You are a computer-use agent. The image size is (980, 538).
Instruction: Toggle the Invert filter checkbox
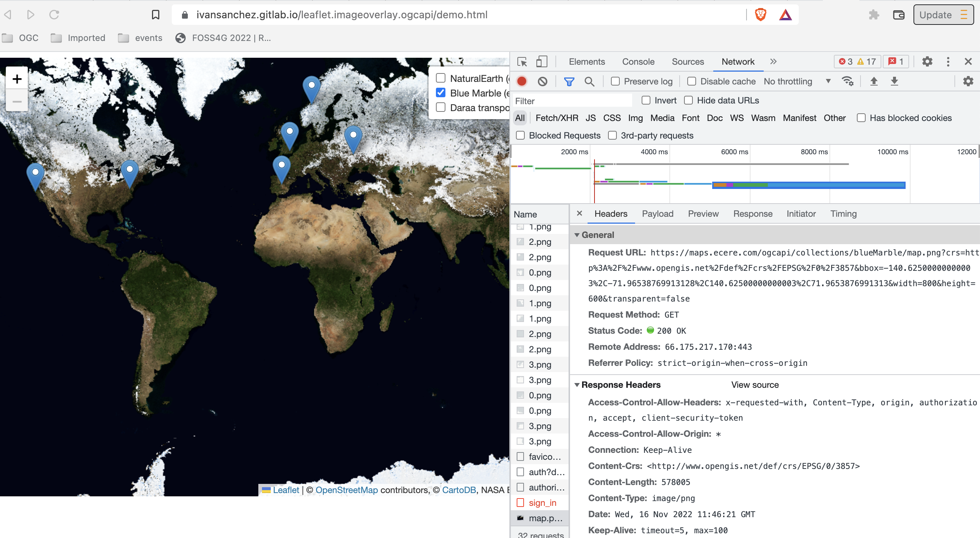[646, 101]
